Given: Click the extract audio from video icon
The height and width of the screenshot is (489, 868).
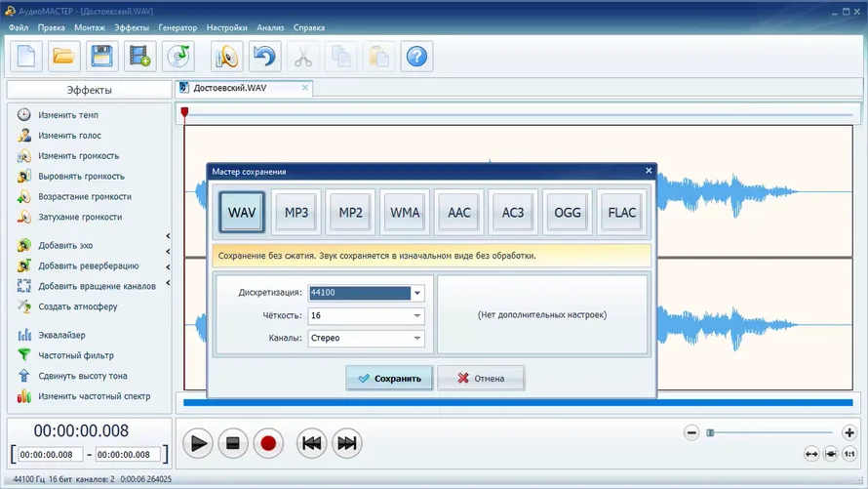Looking at the screenshot, I should 140,56.
